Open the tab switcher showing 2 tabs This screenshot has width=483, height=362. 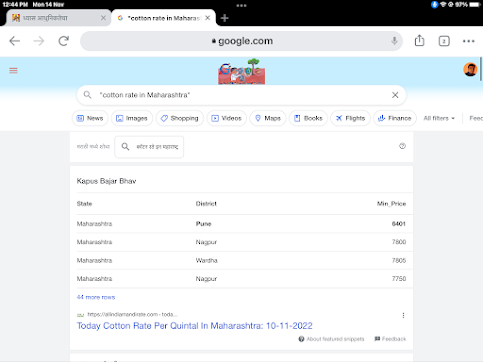point(444,41)
